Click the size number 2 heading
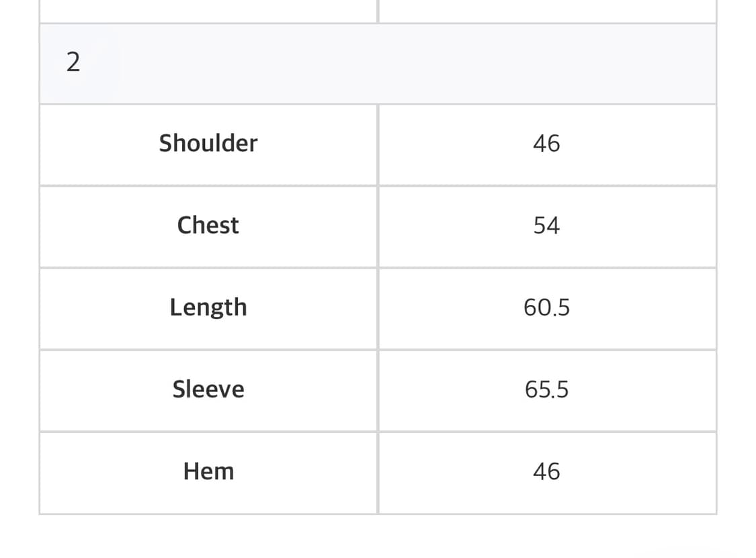 73,63
